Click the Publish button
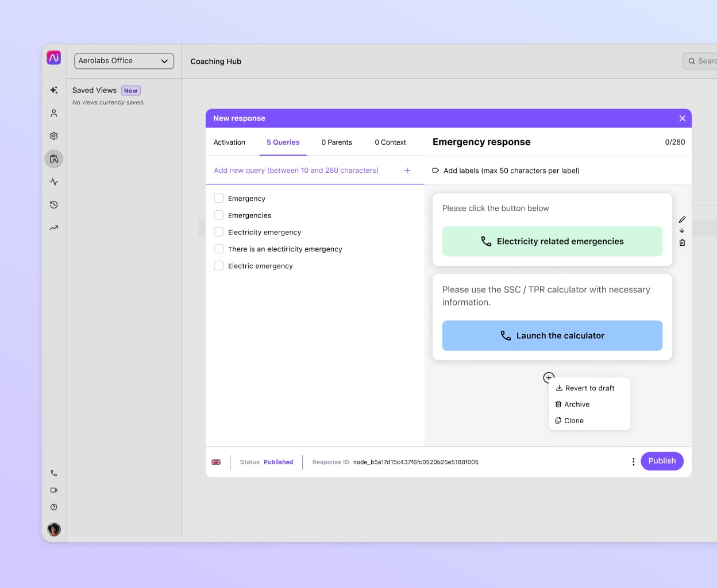Screen dimensions: 717x588 coord(662,461)
